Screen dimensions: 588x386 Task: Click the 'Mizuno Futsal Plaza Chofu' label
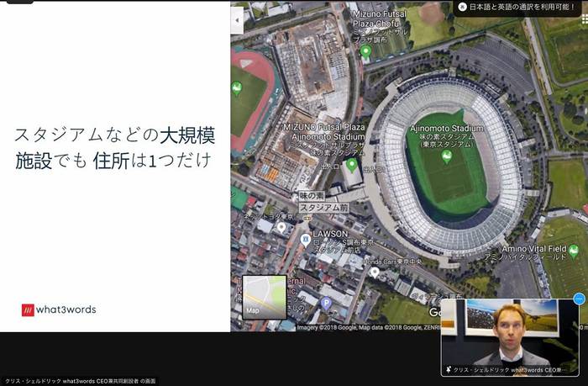tap(379, 19)
